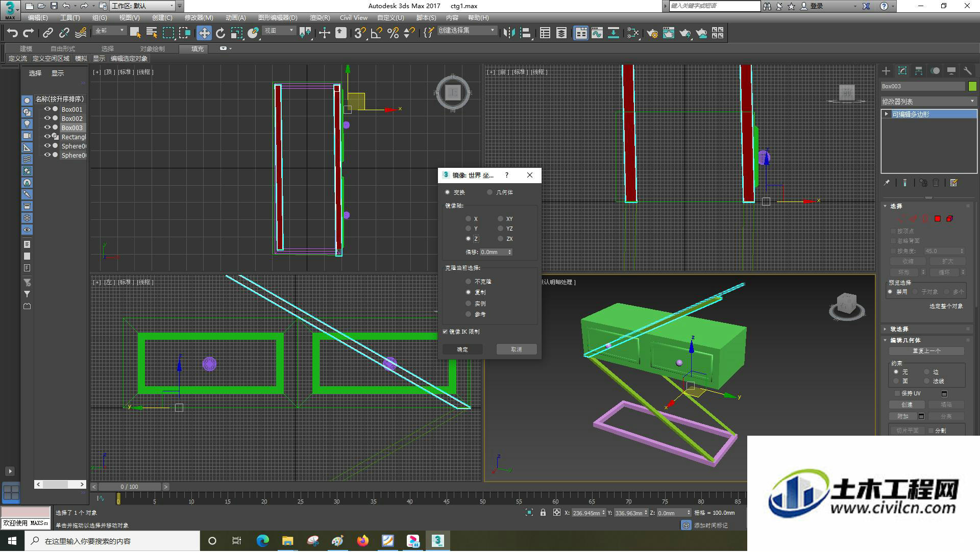Click the 重复上一个 button
Image resolution: width=980 pixels, height=552 pixels.
coord(926,351)
